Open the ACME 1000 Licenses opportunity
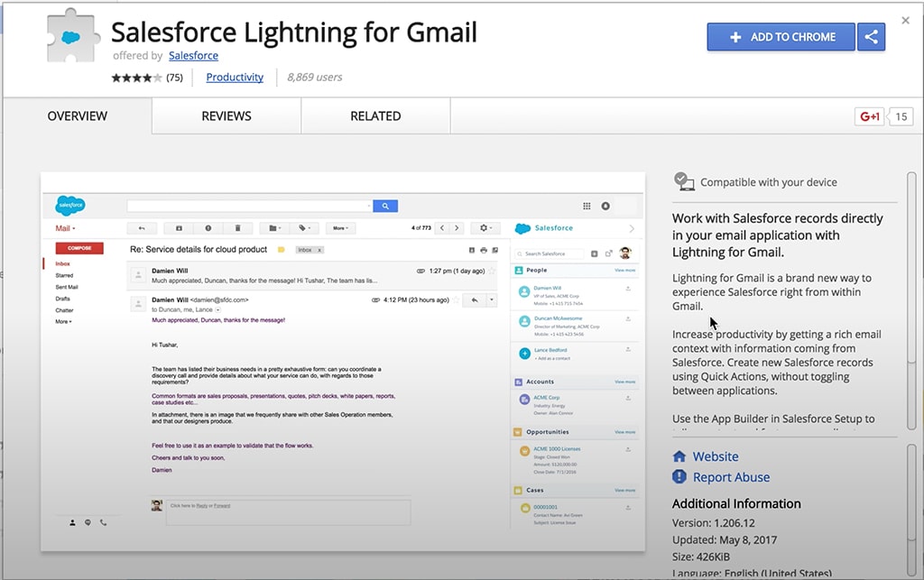This screenshot has width=924, height=580. [x=557, y=448]
